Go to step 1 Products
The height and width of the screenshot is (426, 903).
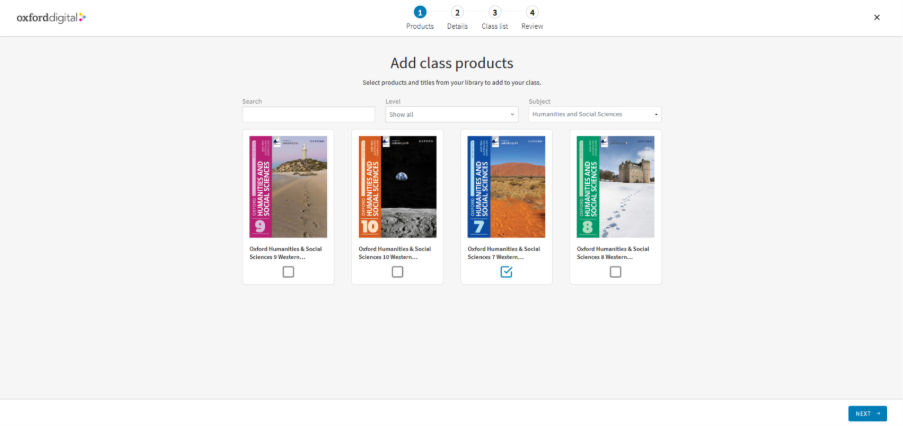click(x=420, y=12)
